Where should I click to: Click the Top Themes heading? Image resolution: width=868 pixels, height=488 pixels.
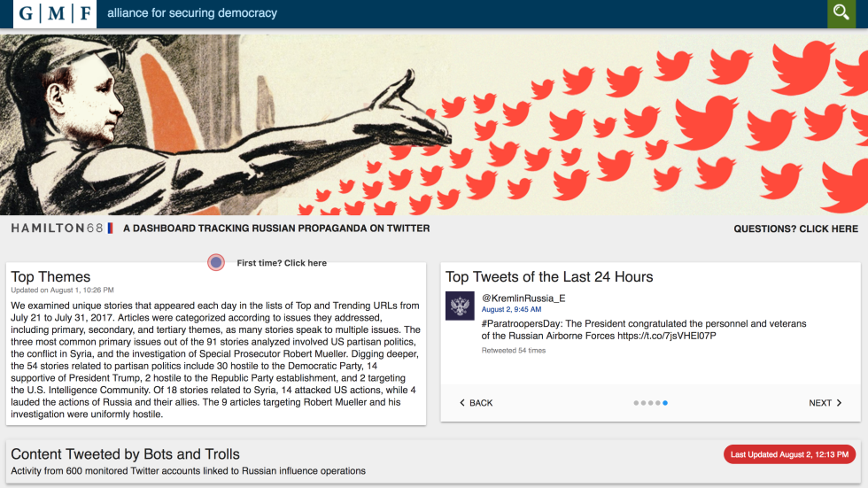(50, 276)
